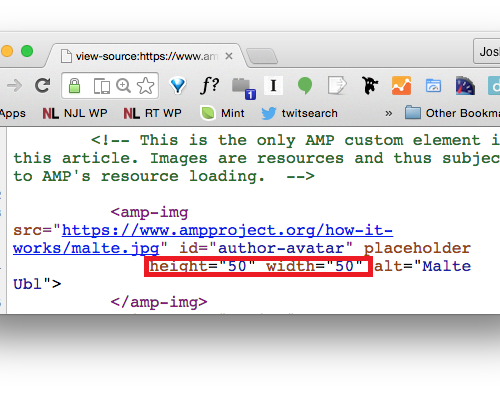Open the NJL WP bookmark

[x=75, y=113]
